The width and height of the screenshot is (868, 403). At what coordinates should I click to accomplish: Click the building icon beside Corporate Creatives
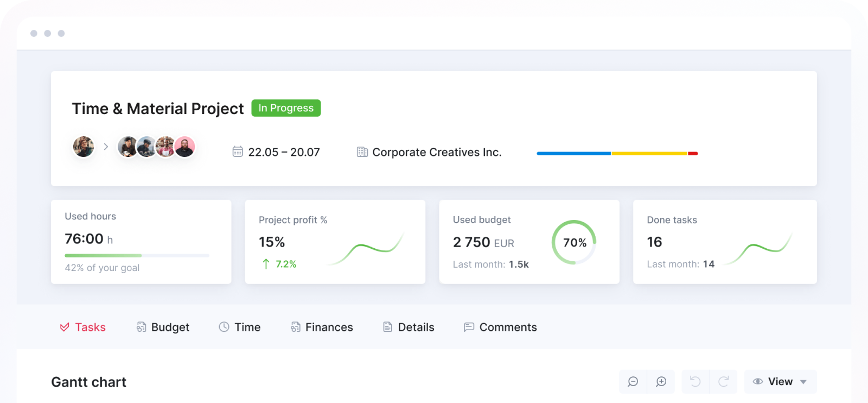coord(362,152)
